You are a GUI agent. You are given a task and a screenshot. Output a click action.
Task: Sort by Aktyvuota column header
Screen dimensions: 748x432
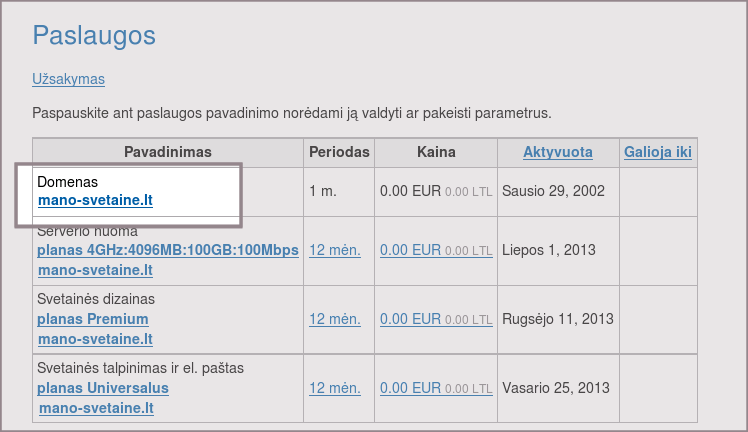pyautogui.click(x=557, y=153)
